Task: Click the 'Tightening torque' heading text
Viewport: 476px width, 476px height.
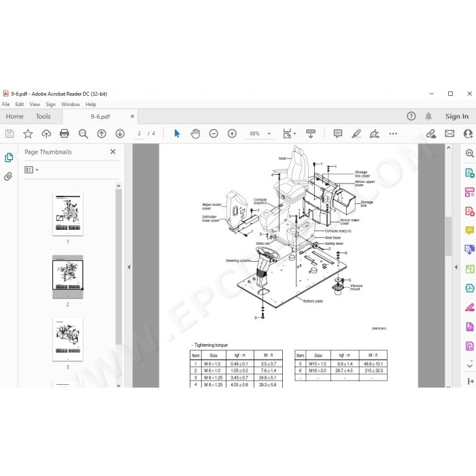Action: (211, 345)
